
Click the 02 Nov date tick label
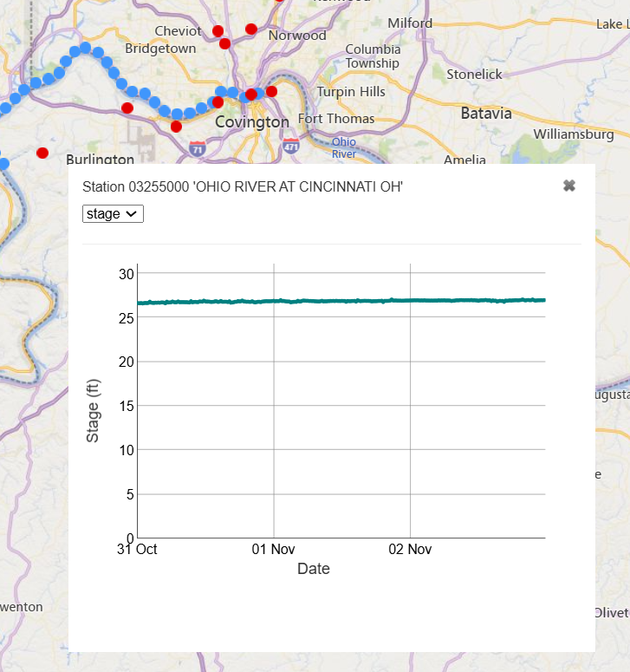point(410,549)
